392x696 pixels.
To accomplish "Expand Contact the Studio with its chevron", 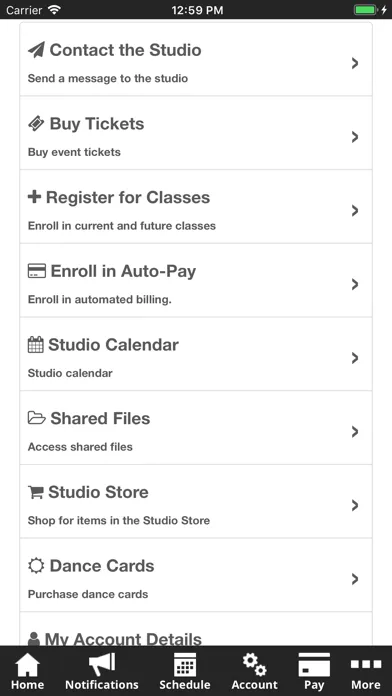I will [355, 63].
